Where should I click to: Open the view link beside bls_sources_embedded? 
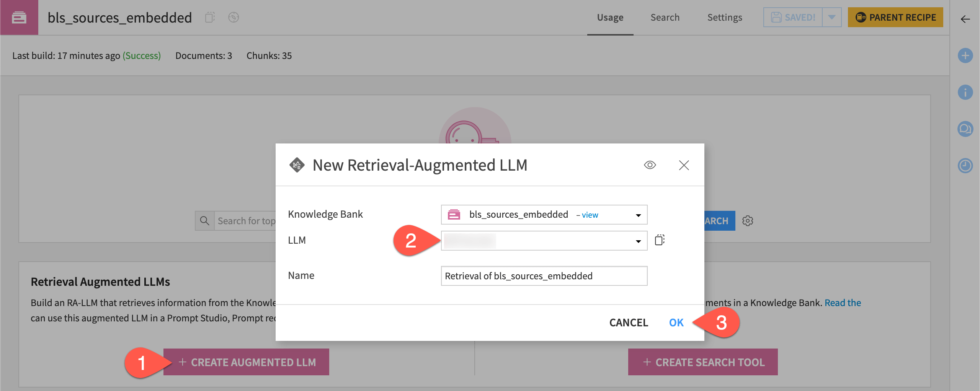click(x=589, y=215)
